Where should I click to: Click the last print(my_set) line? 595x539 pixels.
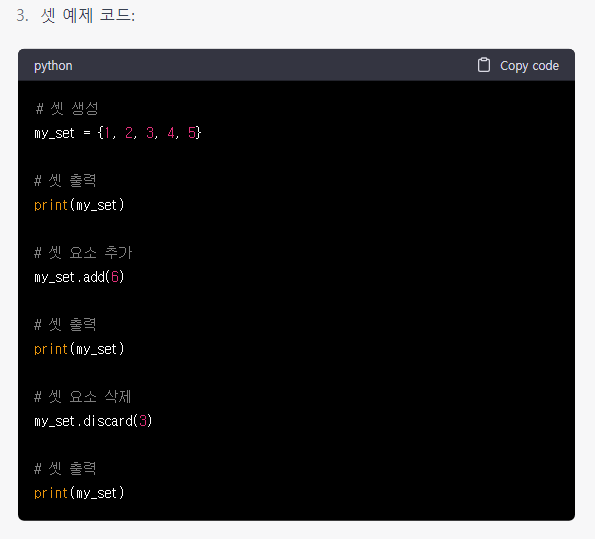click(x=79, y=493)
